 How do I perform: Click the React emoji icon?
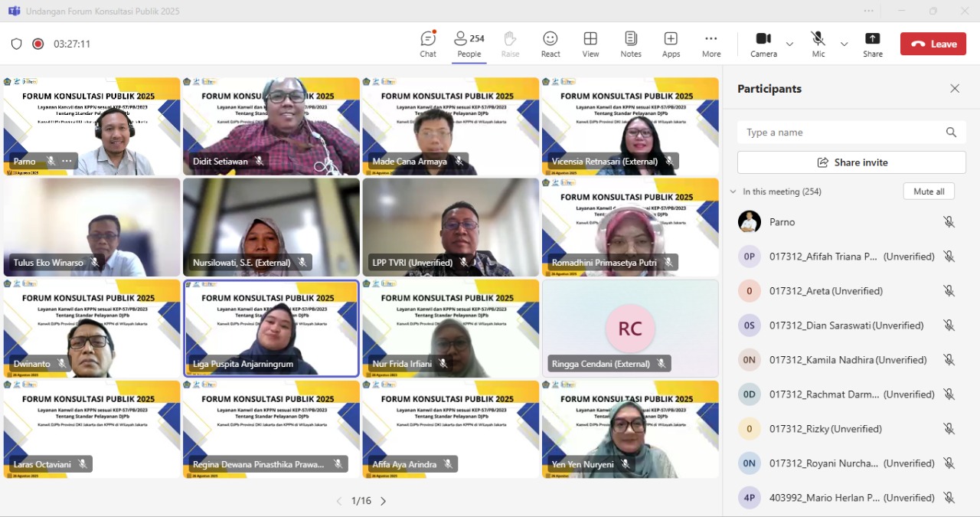pyautogui.click(x=550, y=44)
